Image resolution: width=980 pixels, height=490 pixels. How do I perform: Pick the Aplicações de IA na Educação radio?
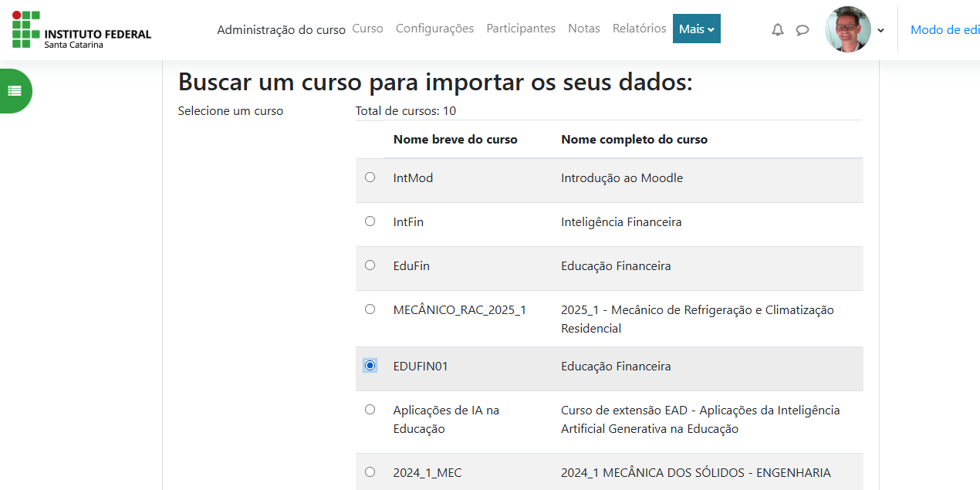(x=370, y=410)
